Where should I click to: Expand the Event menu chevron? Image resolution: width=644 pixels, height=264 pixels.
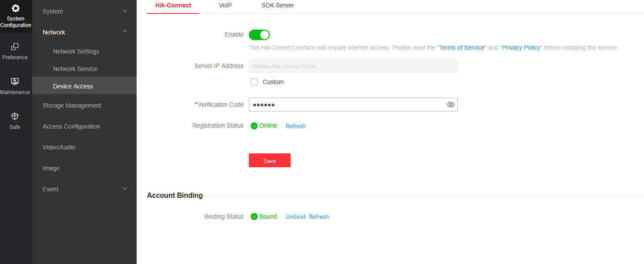pyautogui.click(x=125, y=189)
